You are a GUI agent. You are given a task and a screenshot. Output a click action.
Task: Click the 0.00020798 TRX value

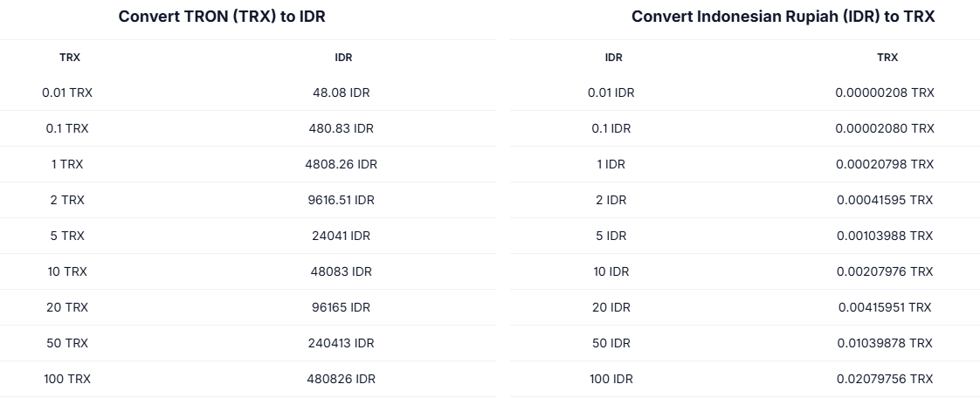coord(885,164)
